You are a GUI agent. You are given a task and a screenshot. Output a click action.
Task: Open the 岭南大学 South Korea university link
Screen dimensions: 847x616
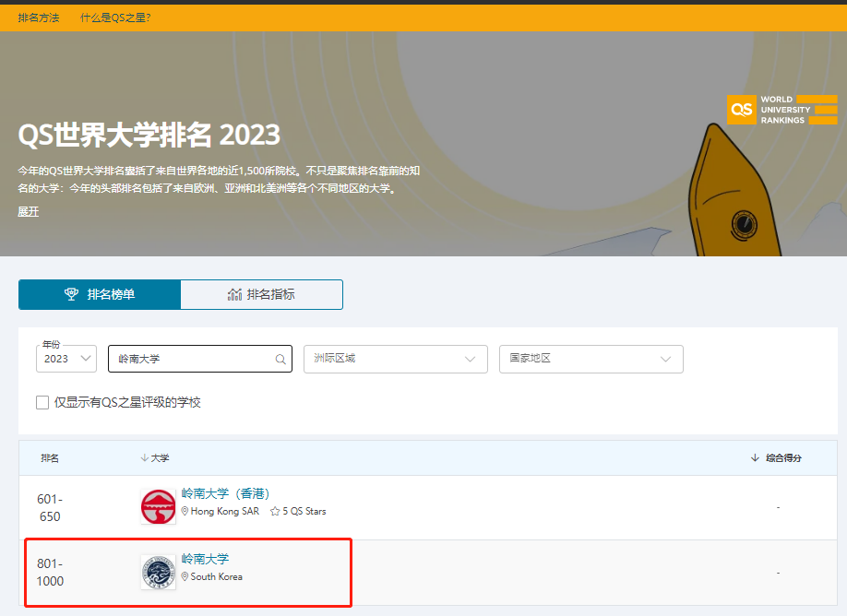(x=205, y=559)
